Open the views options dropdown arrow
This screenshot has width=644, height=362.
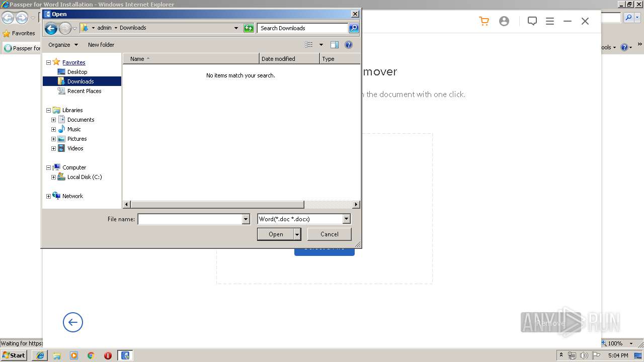pyautogui.click(x=321, y=45)
